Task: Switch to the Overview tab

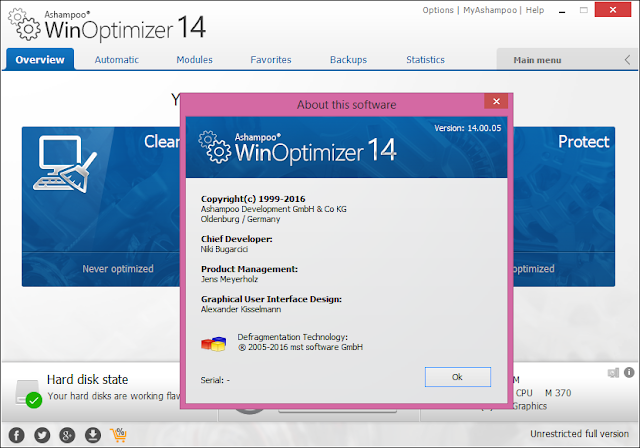Action: pos(40,60)
